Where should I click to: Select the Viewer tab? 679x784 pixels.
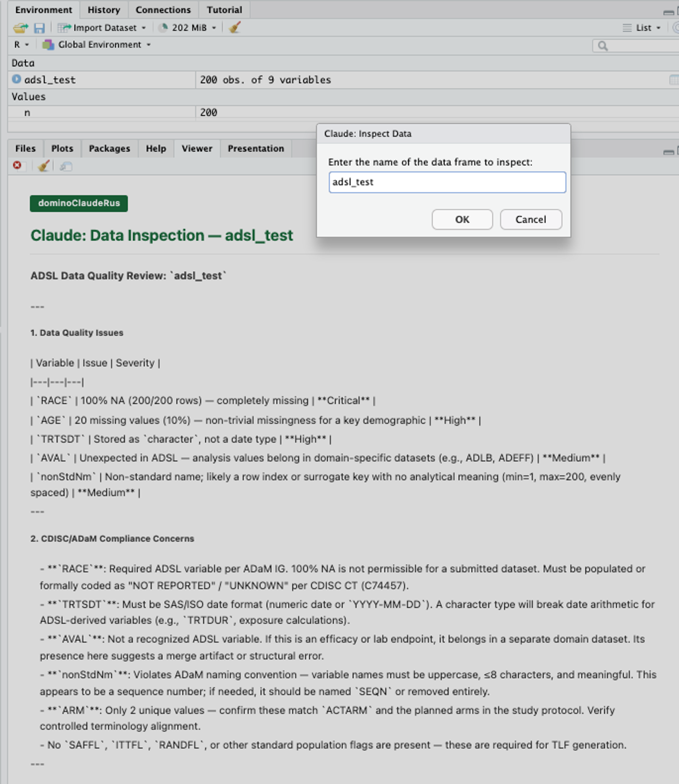(197, 149)
